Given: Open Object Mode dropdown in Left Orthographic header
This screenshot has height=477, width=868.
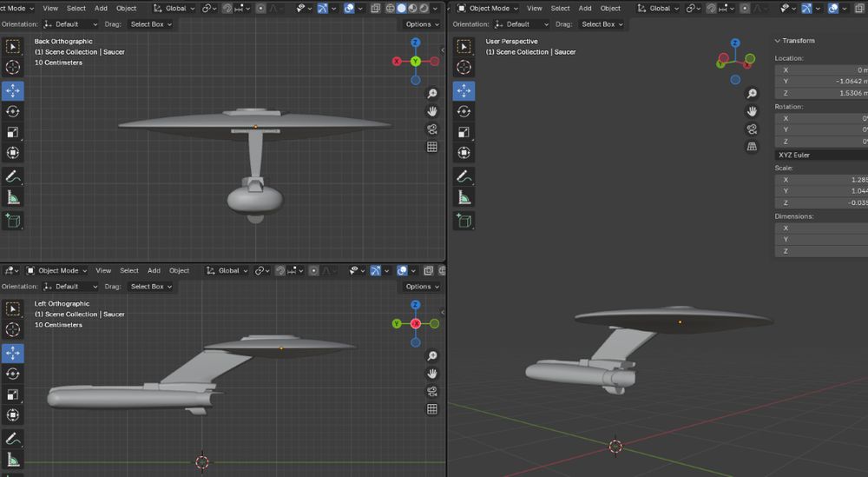Looking at the screenshot, I should point(57,270).
